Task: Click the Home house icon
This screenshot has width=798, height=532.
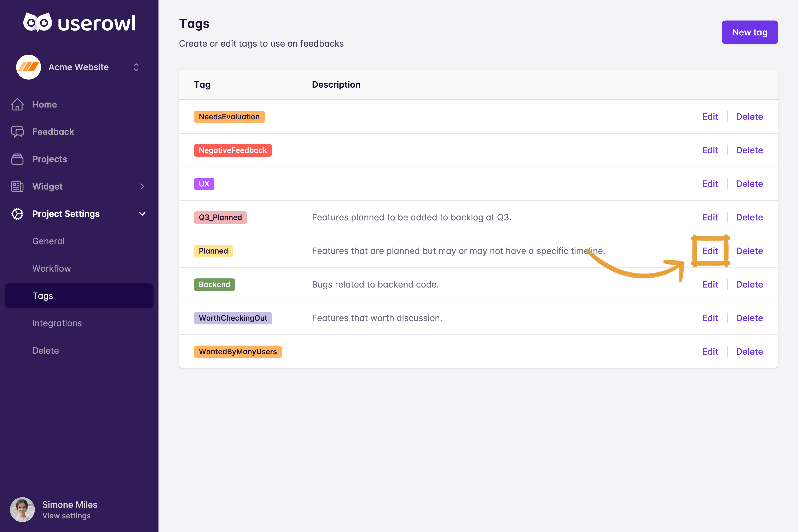Action: [17, 104]
